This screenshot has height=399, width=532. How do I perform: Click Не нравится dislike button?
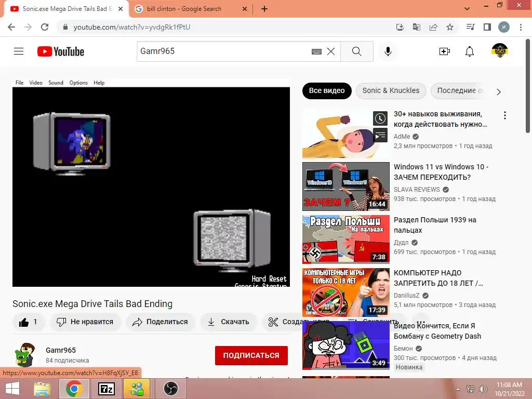(86, 322)
